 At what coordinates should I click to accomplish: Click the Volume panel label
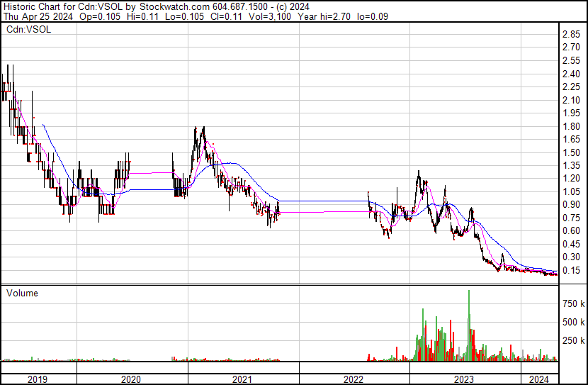coord(22,293)
